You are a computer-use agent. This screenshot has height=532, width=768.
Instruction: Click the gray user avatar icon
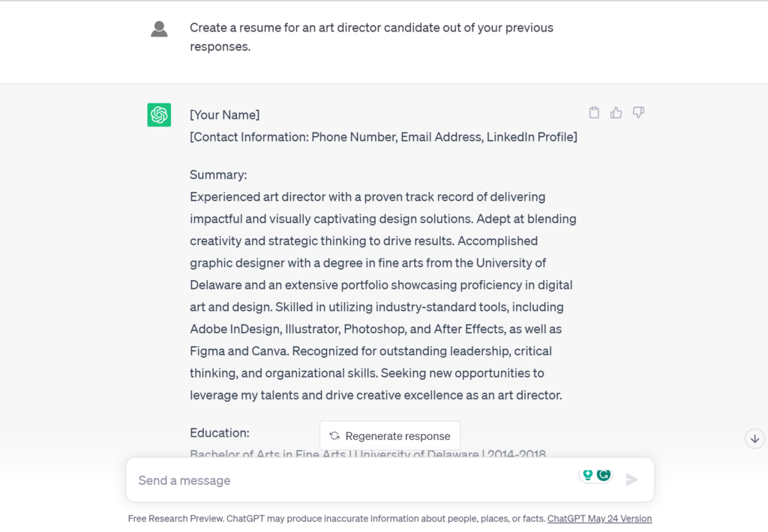(159, 29)
